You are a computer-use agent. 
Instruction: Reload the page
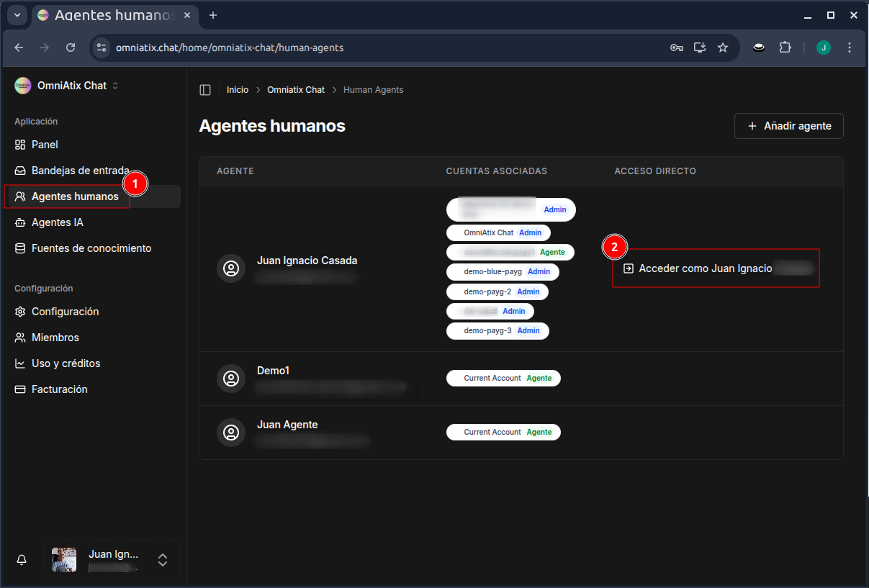pyautogui.click(x=71, y=48)
